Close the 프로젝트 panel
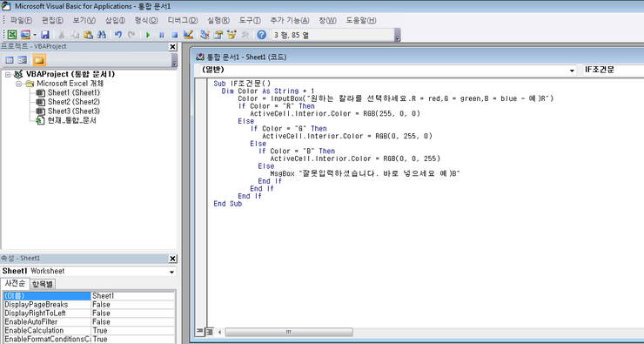644x344 pixels. click(x=172, y=47)
